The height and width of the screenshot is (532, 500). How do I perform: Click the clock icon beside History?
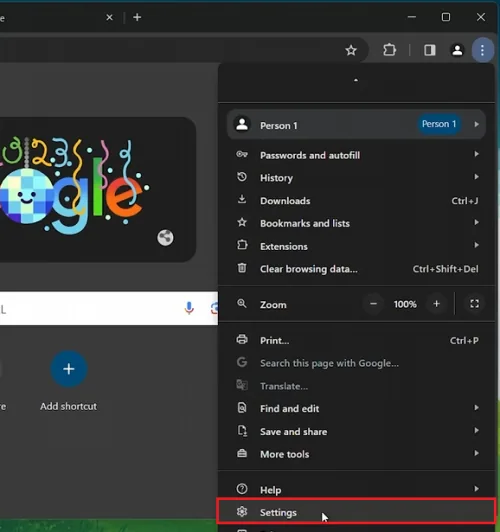pos(242,177)
